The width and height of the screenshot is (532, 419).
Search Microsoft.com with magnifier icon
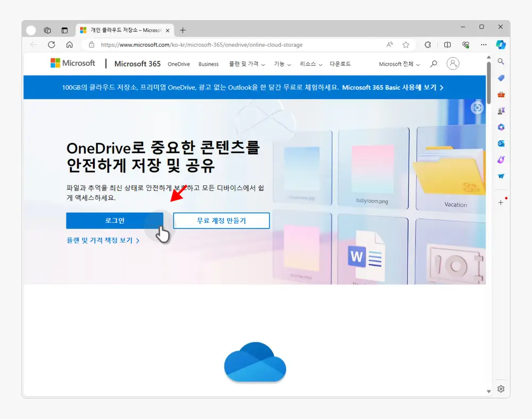[433, 64]
